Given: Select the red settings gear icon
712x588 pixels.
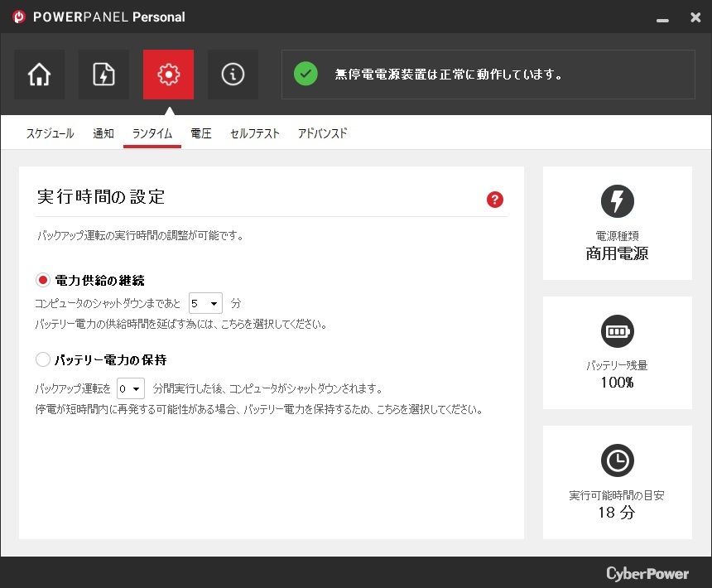Looking at the screenshot, I should [x=168, y=75].
